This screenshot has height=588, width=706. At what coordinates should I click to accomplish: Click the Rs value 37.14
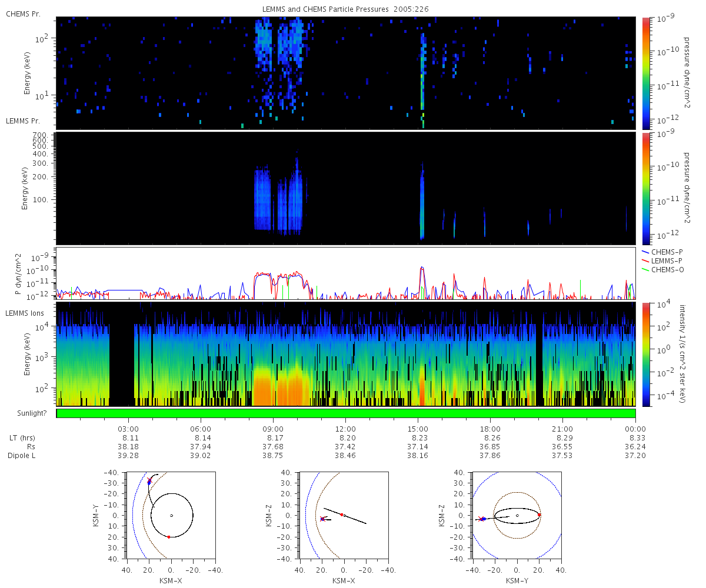[418, 447]
